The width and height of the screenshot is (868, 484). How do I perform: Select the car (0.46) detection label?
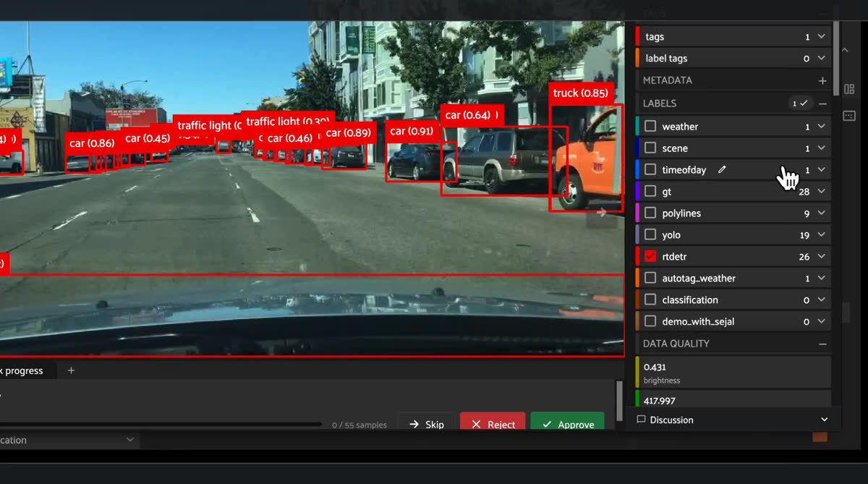tap(289, 138)
